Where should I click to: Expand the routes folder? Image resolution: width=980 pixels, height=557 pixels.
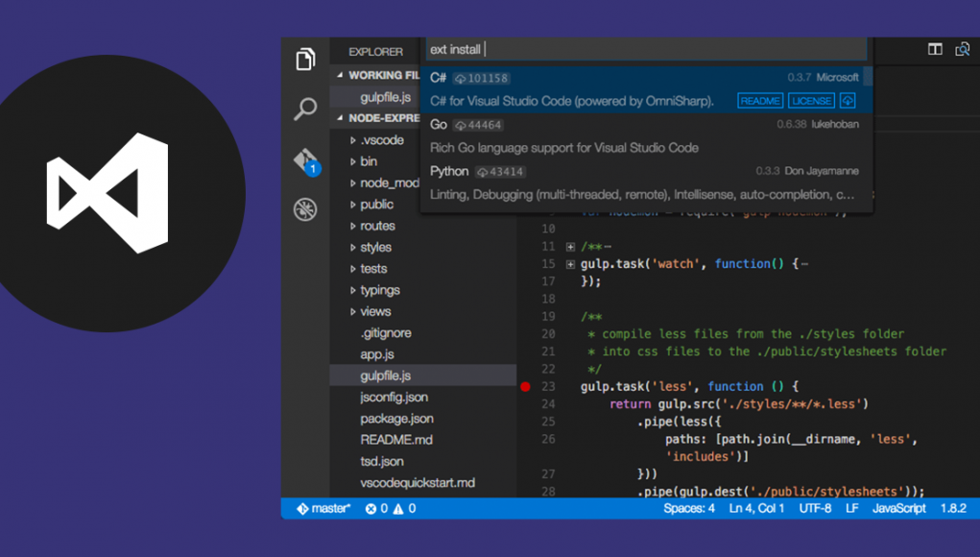(x=353, y=226)
